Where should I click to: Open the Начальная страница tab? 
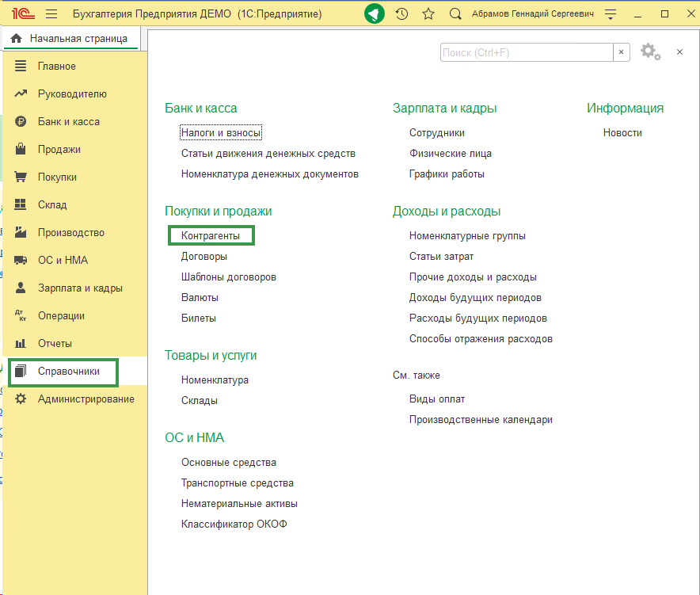[71, 38]
